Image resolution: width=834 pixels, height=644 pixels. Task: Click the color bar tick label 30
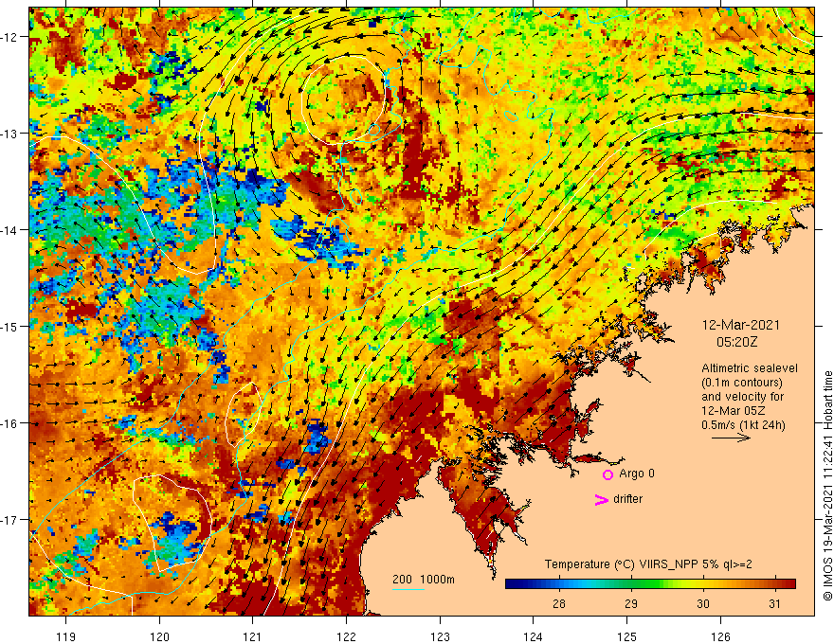click(703, 603)
